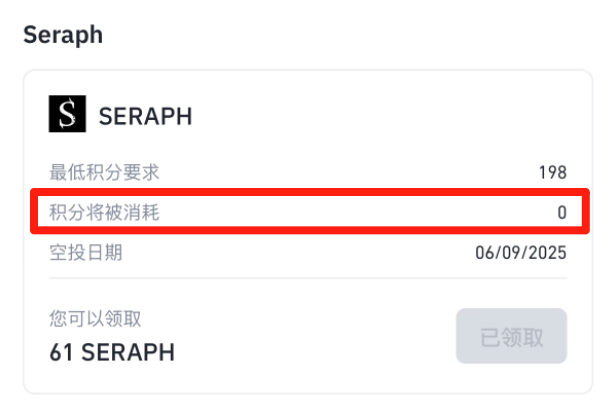Click the minimum points value 198
This screenshot has height=412, width=612.
[553, 172]
